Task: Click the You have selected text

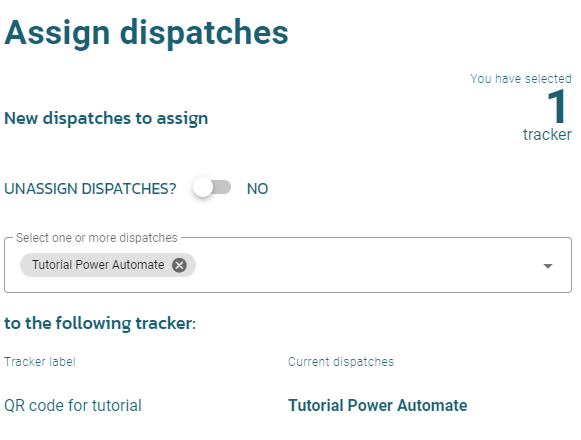Action: tap(521, 79)
